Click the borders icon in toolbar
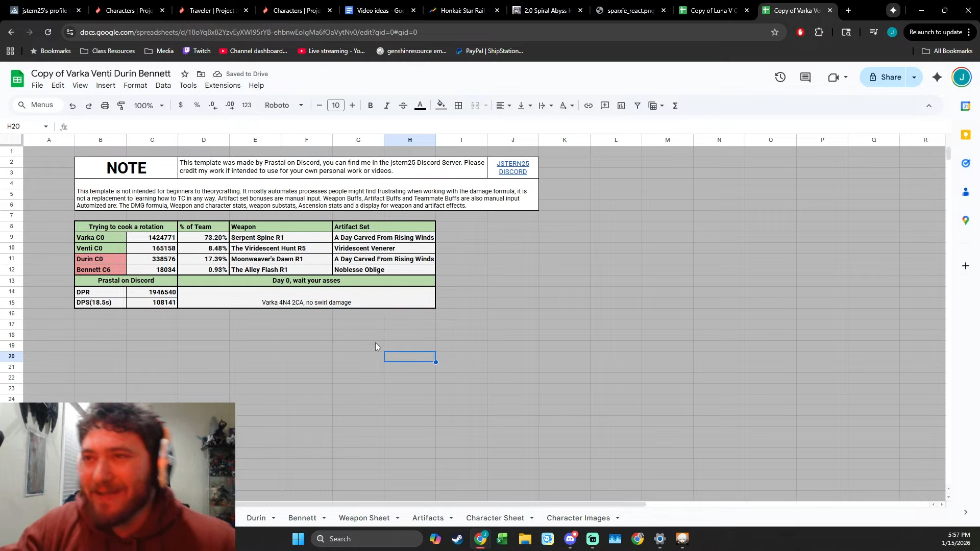The width and height of the screenshot is (980, 551). (x=458, y=106)
